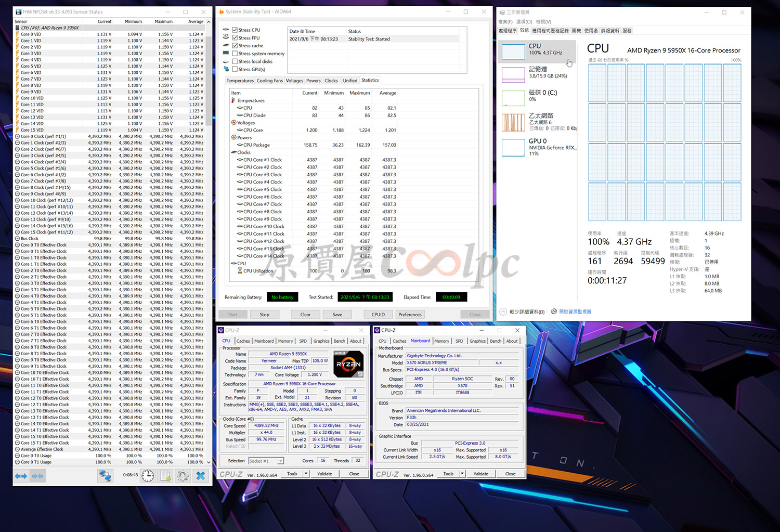Enable Stress local disks checkbox
Image resolution: width=780 pixels, height=532 pixels.
235,61
